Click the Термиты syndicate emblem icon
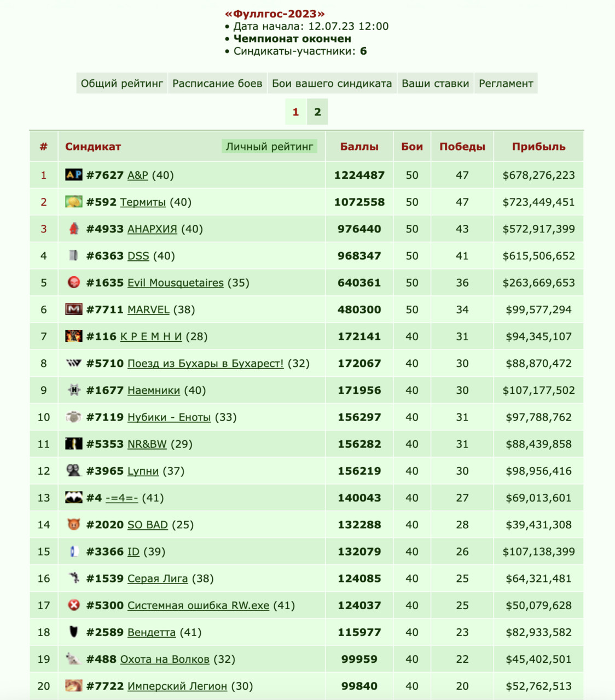This screenshot has width=615, height=700. tap(74, 202)
